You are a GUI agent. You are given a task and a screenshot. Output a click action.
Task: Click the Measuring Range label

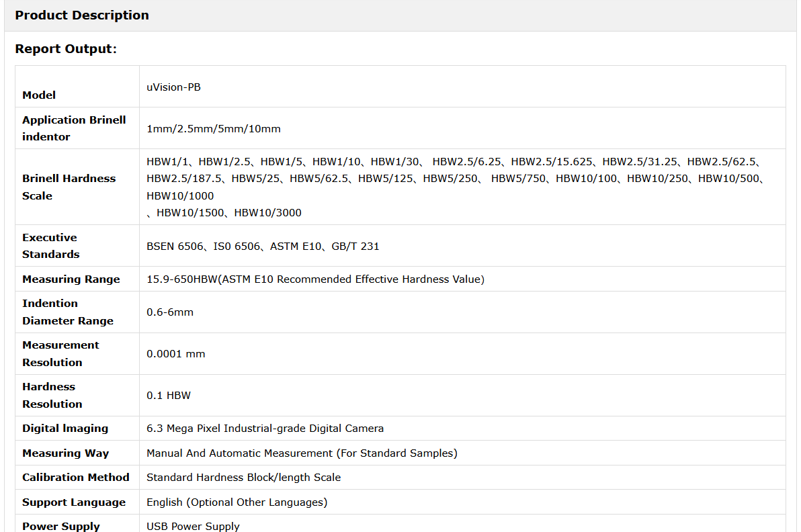coord(71,279)
